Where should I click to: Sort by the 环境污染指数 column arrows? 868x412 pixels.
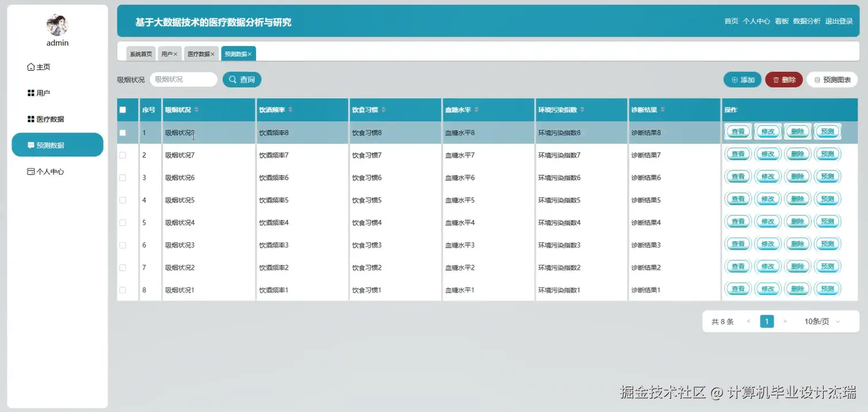[583, 110]
